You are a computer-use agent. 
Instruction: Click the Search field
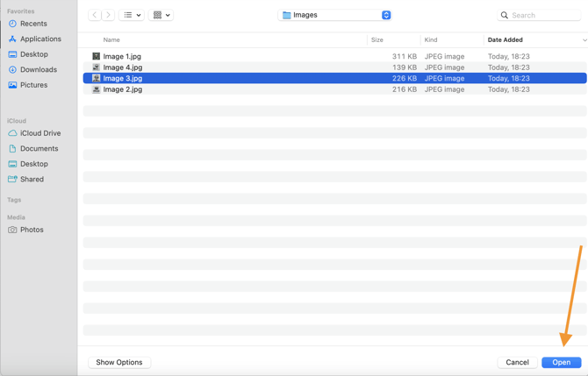544,15
